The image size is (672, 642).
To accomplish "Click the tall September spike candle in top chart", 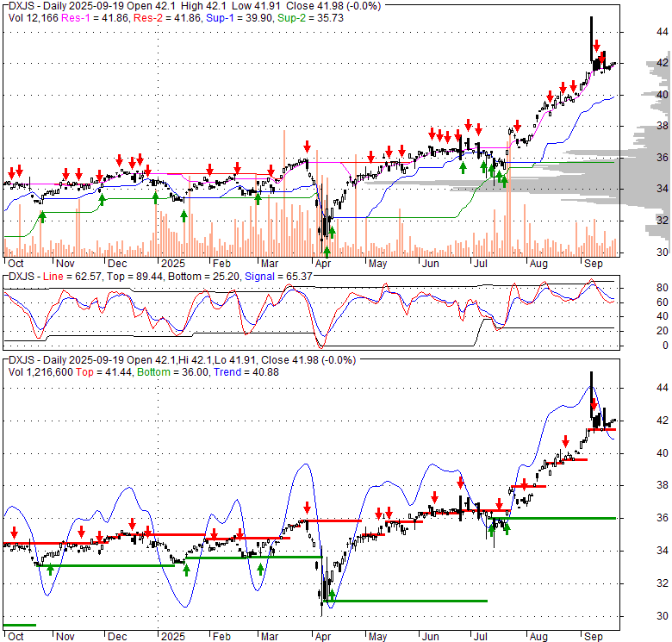I will point(591,40).
